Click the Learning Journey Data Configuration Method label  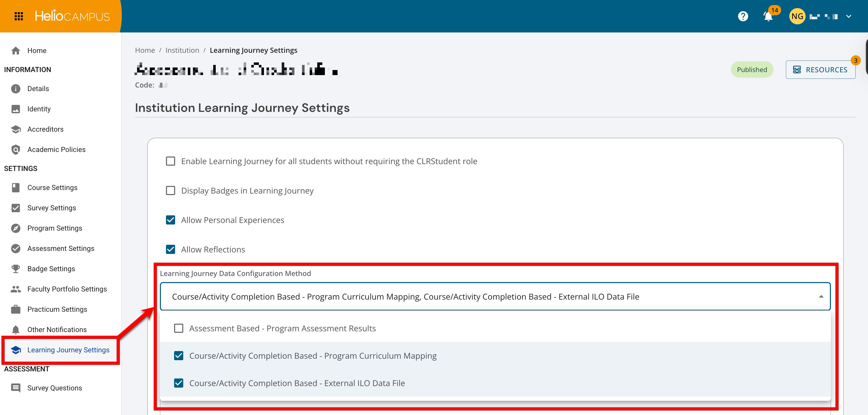(x=235, y=273)
